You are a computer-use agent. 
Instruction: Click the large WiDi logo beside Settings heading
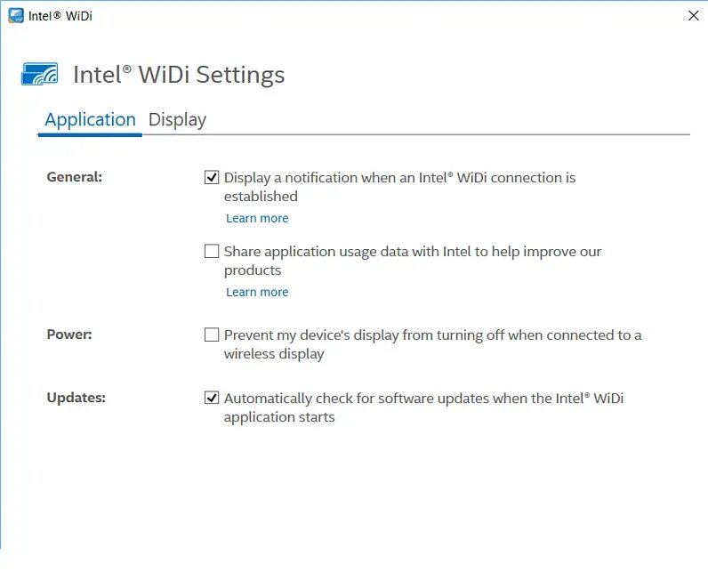pyautogui.click(x=40, y=75)
